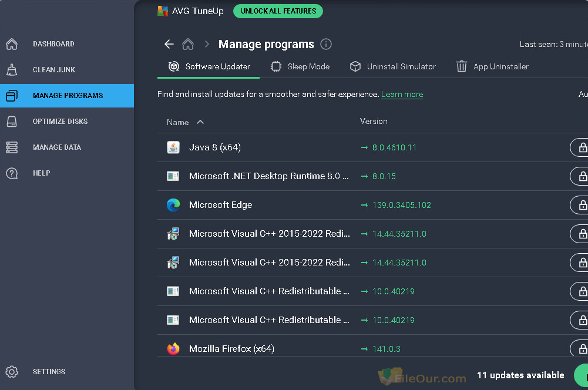Viewport: 588px width, 390px height.
Task: Click the Software Updater tab icon
Action: click(174, 67)
